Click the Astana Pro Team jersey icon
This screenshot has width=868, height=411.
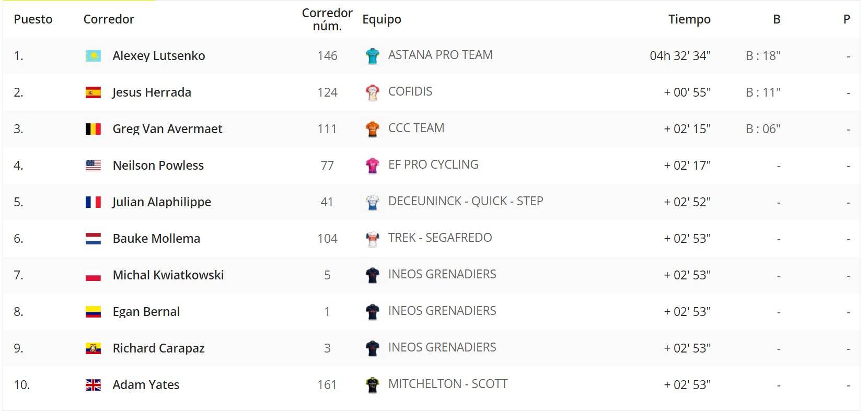point(372,55)
